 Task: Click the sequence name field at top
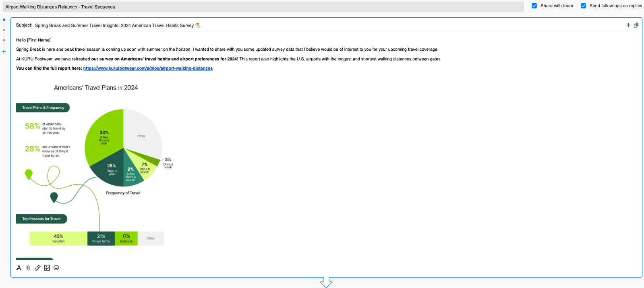point(262,7)
